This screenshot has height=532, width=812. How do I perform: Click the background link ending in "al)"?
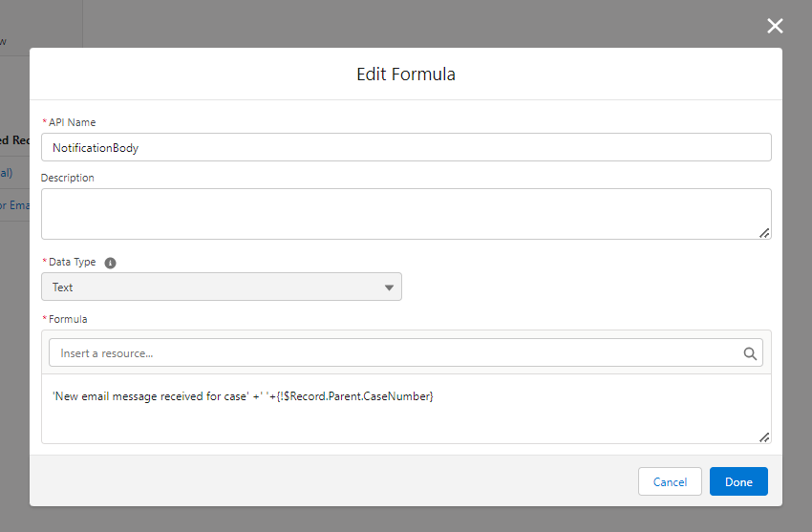pyautogui.click(x=7, y=173)
